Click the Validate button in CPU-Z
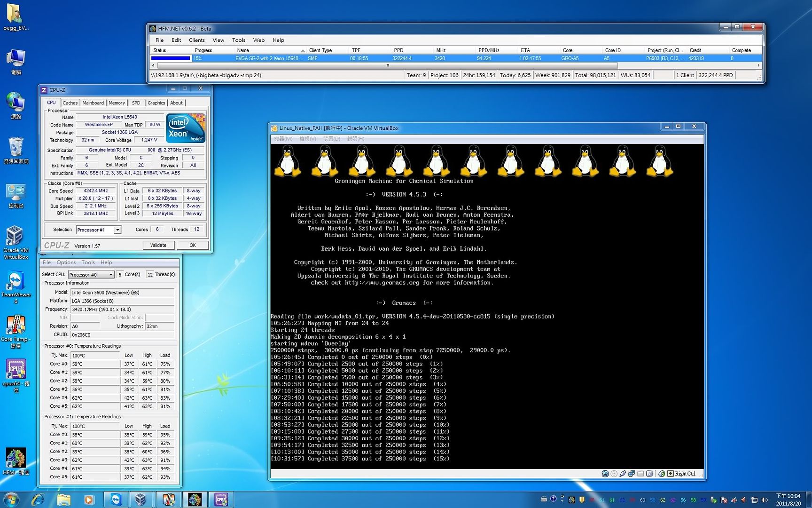This screenshot has width=812, height=508. point(158,245)
